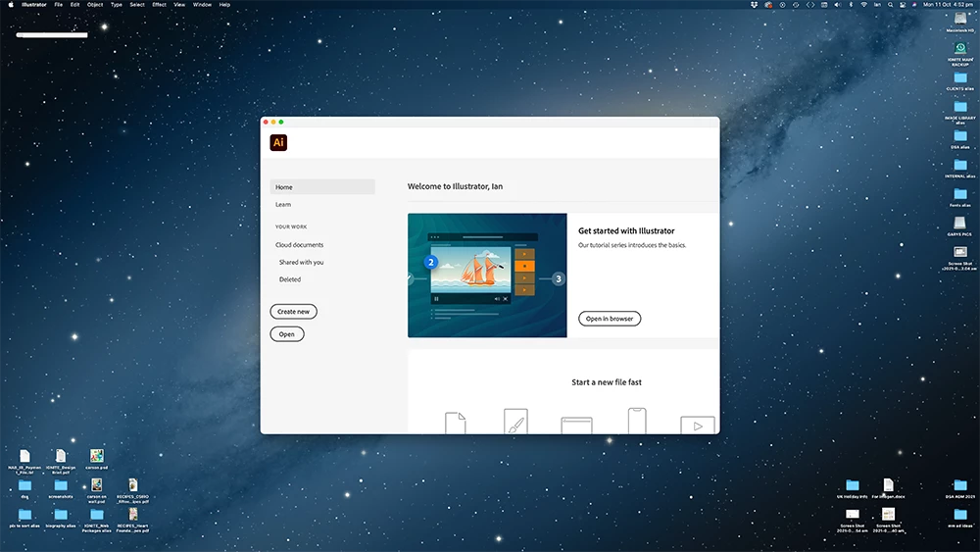Screen dimensions: 980x552
Task: Open the View menu
Action: (179, 4)
